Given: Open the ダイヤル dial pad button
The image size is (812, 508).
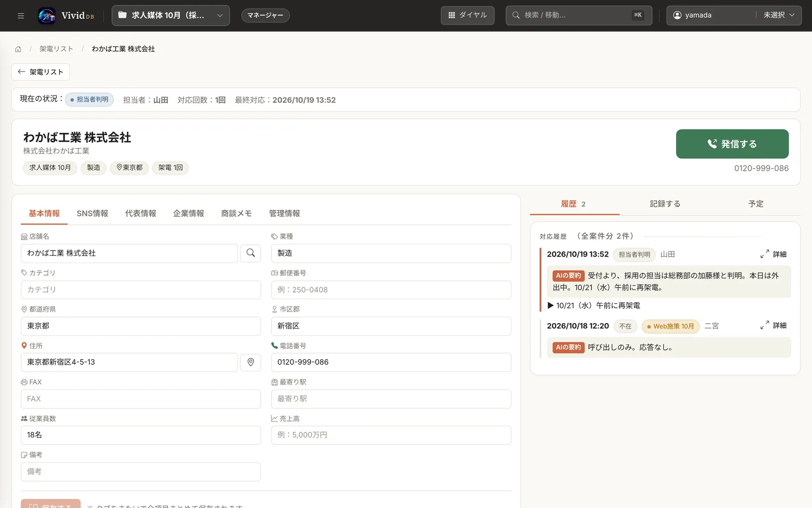Looking at the screenshot, I should tap(467, 15).
